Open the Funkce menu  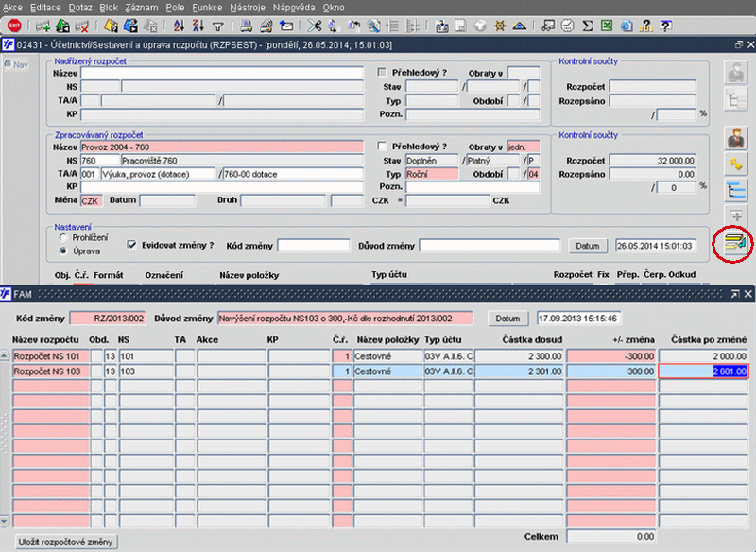(207, 8)
